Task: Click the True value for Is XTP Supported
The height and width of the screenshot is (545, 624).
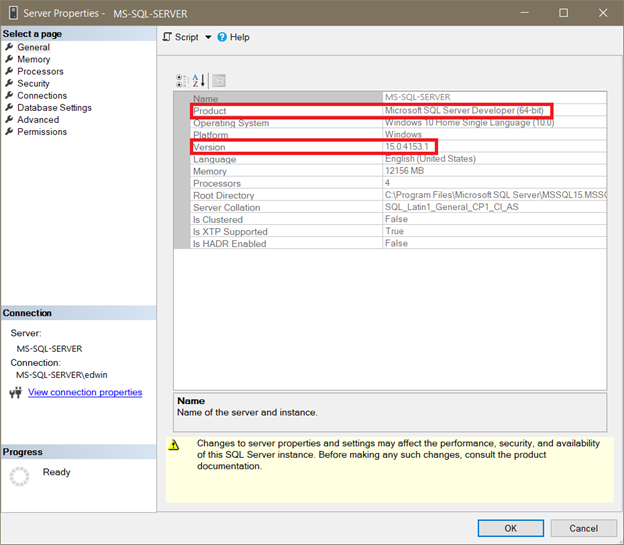Action: tap(394, 231)
